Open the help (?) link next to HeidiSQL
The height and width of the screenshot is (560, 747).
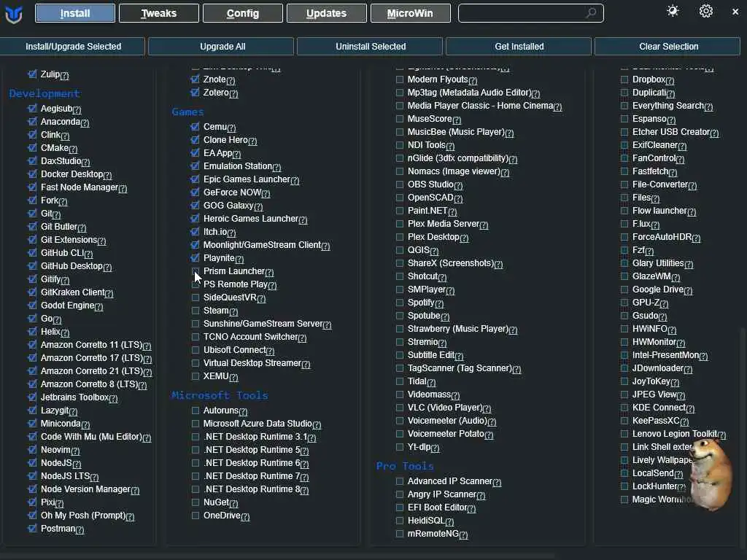point(449,522)
